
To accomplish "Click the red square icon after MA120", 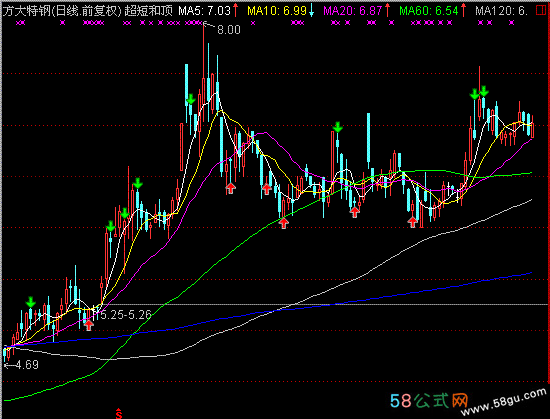I will 541,11.
